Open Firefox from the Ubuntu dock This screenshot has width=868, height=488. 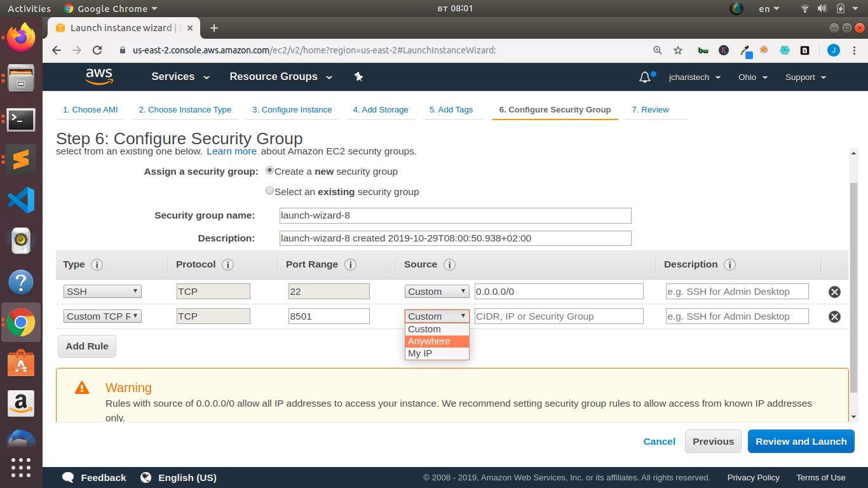[21, 38]
